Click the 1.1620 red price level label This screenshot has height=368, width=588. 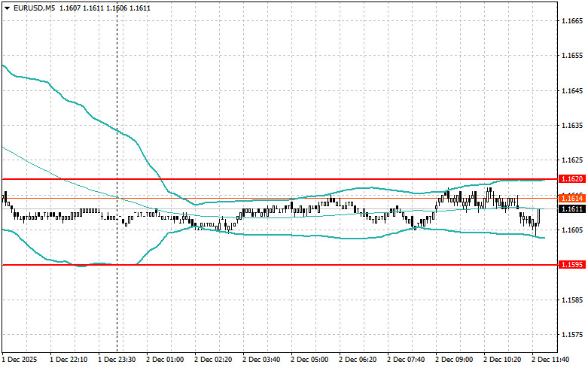[572, 179]
